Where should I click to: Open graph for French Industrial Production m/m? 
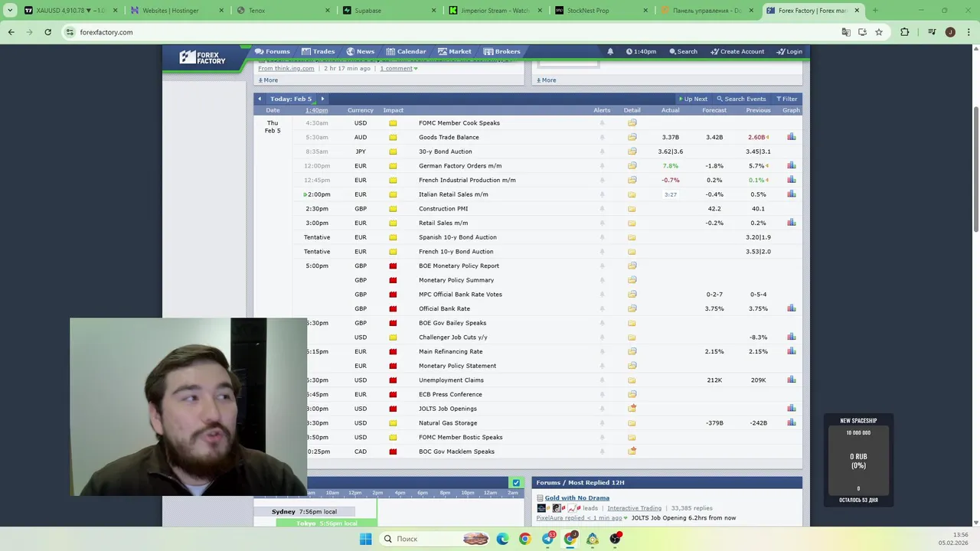point(791,180)
